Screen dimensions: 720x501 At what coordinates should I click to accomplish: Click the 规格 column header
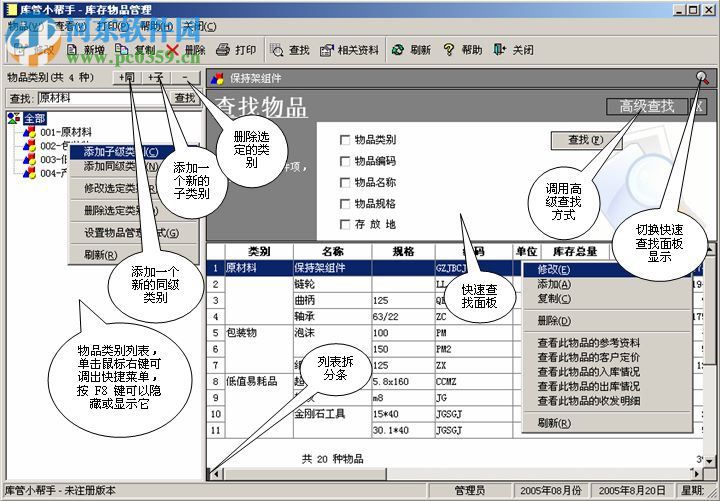point(403,251)
